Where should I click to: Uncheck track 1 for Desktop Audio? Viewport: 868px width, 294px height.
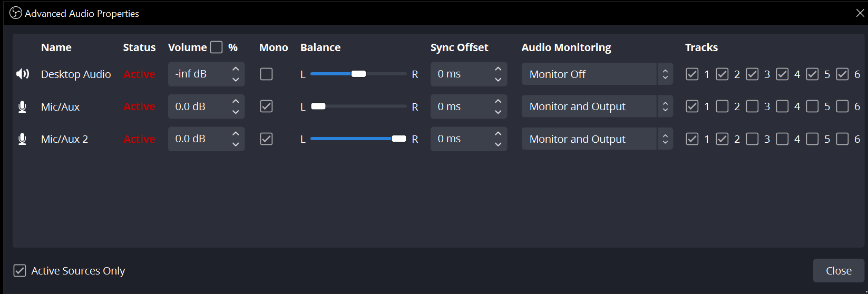692,74
